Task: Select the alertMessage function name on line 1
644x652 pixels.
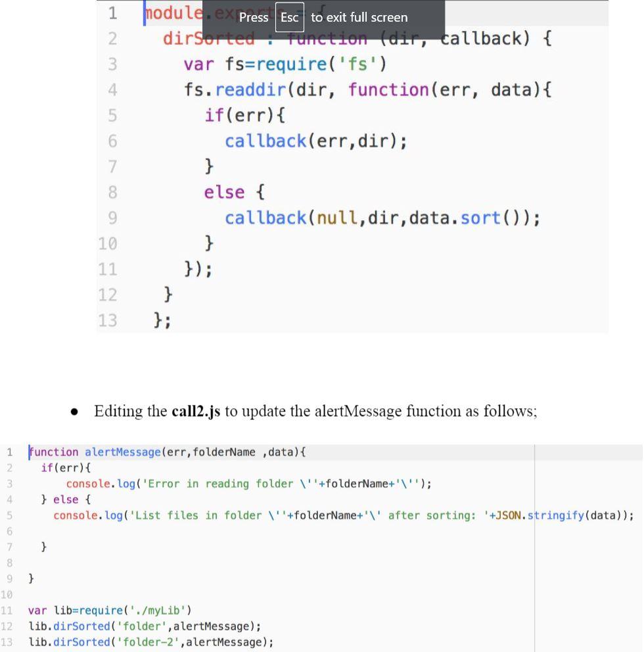Action: pos(122,452)
